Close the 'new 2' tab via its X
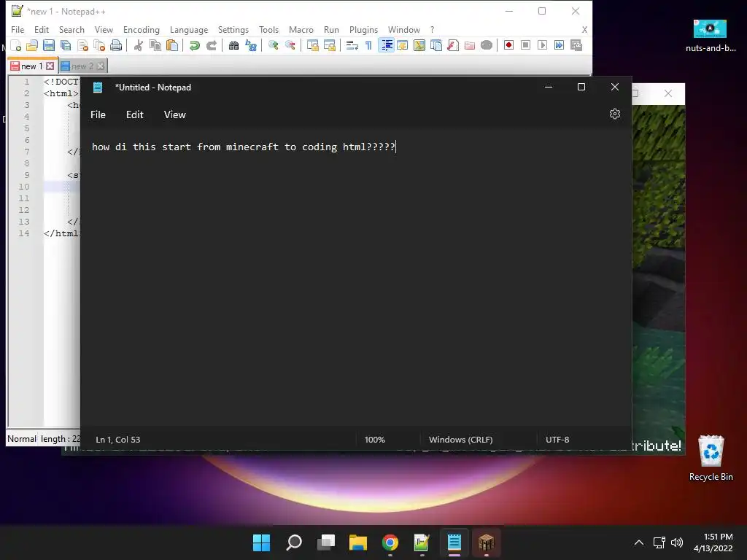This screenshot has height=560, width=747. tap(101, 66)
